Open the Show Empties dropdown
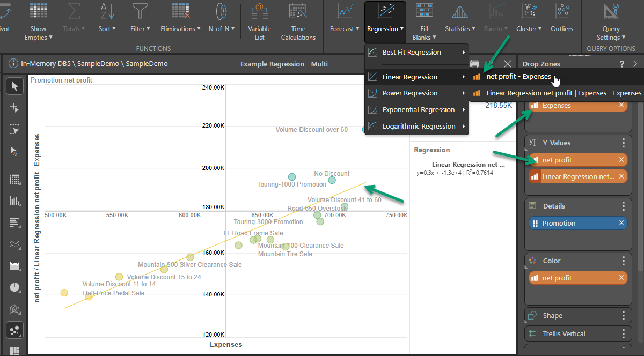Viewport: 644px width, 356px height. pyautogui.click(x=39, y=22)
